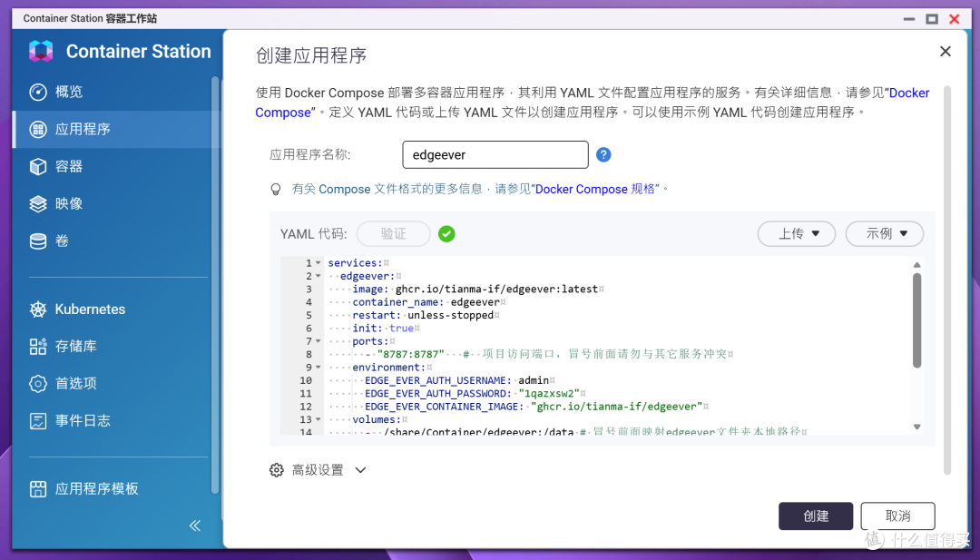Image resolution: width=980 pixels, height=560 pixels.
Task: Click the green YAML validation checkmark
Action: coord(446,234)
